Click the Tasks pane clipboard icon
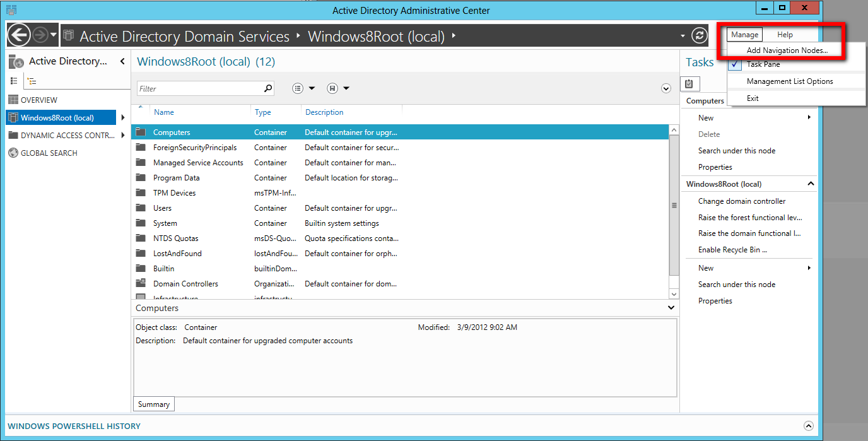This screenshot has width=868, height=441. pos(689,83)
